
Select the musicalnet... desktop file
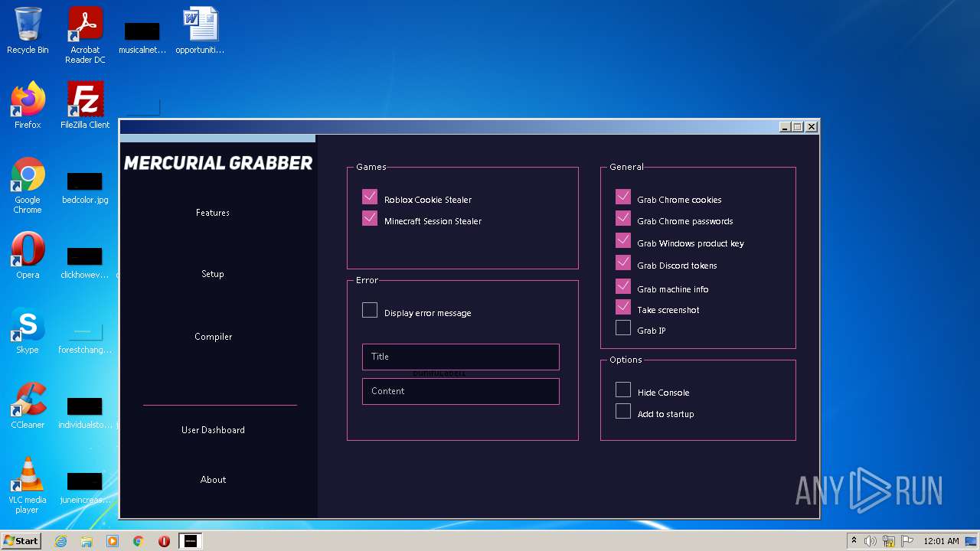(x=142, y=36)
